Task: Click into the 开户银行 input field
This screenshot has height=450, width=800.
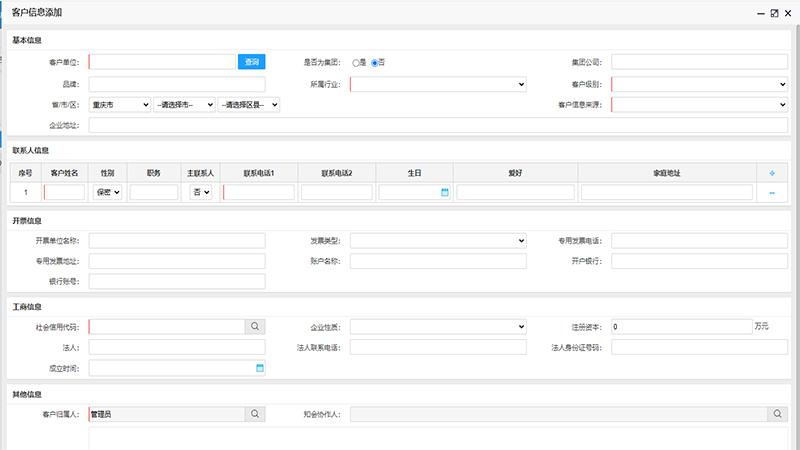Action: click(699, 261)
